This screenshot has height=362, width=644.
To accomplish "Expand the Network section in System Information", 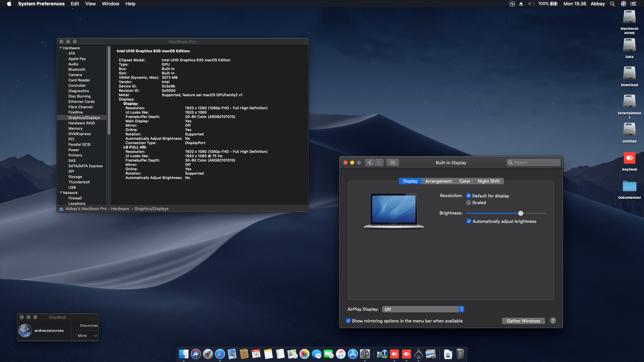I will point(61,193).
